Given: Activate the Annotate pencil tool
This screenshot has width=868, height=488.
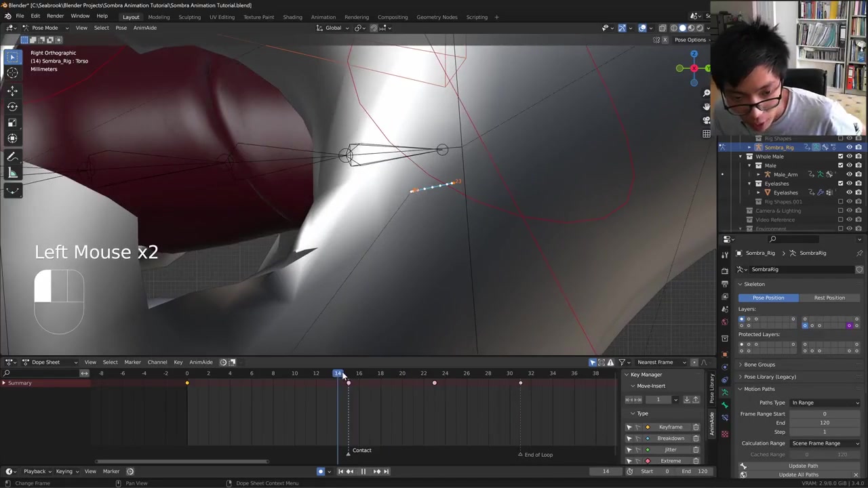Looking at the screenshot, I should click(12, 157).
